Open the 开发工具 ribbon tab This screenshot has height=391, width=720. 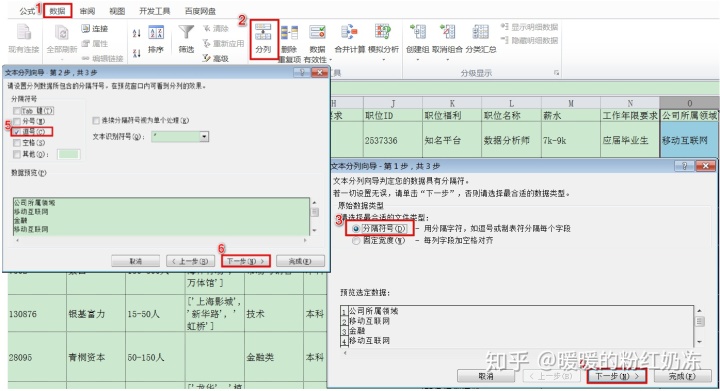(154, 11)
